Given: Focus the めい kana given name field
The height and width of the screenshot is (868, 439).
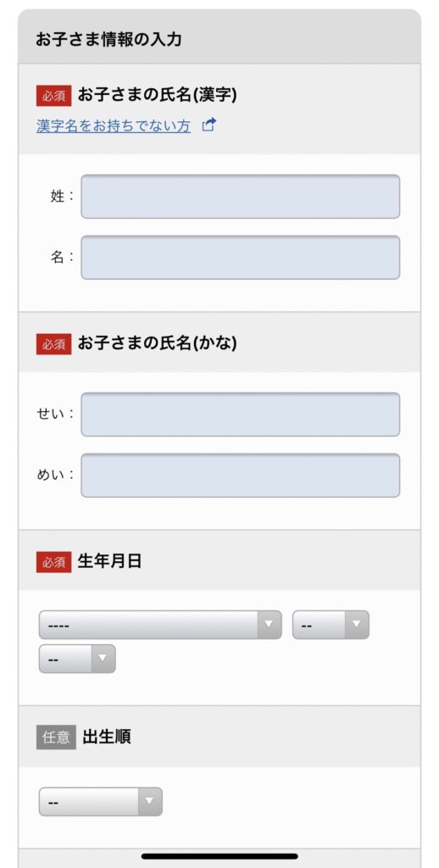Looking at the screenshot, I should coord(240,476).
